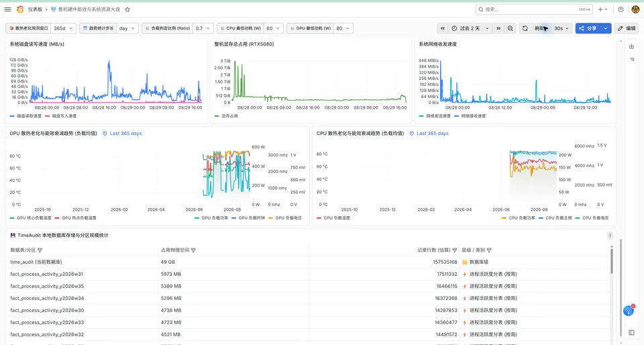This screenshot has height=345, width=644.
Task: Filter the 占用物理空间 column
Action: coord(193,250)
